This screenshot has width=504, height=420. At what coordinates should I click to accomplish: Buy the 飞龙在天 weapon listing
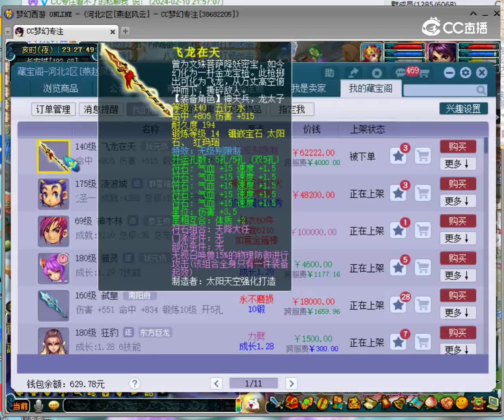point(458,147)
